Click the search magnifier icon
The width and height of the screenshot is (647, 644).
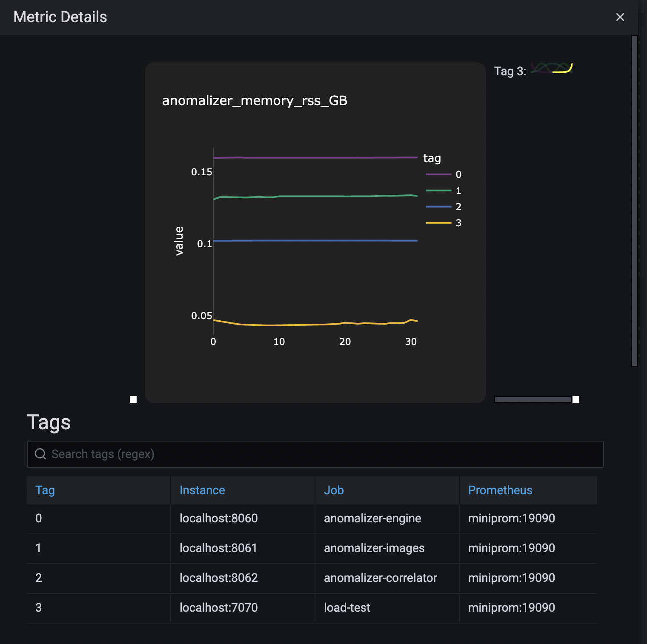41,454
